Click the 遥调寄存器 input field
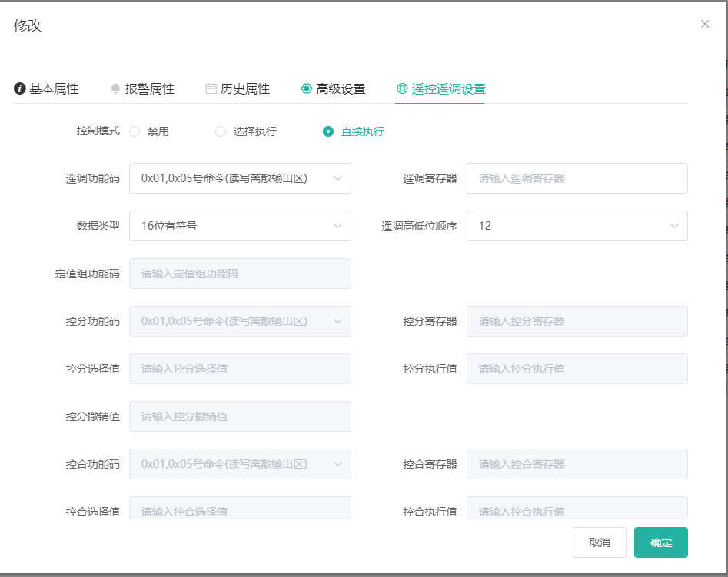This screenshot has height=577, width=728. (x=577, y=178)
